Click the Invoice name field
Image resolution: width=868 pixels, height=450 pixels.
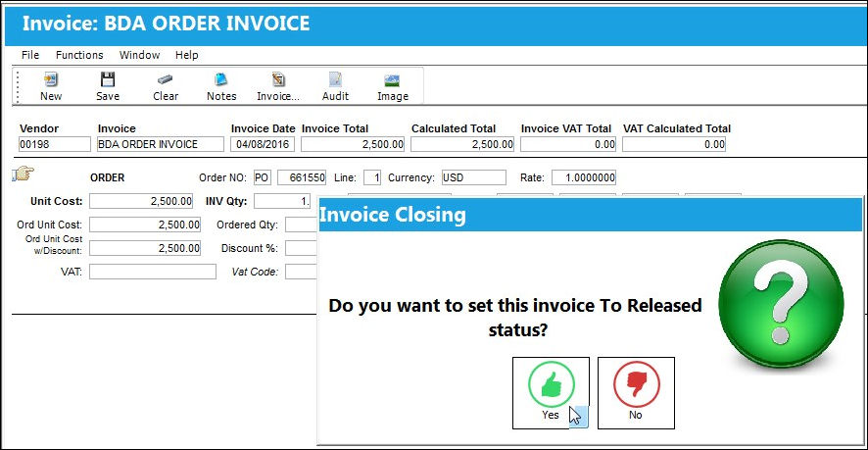coord(161,144)
